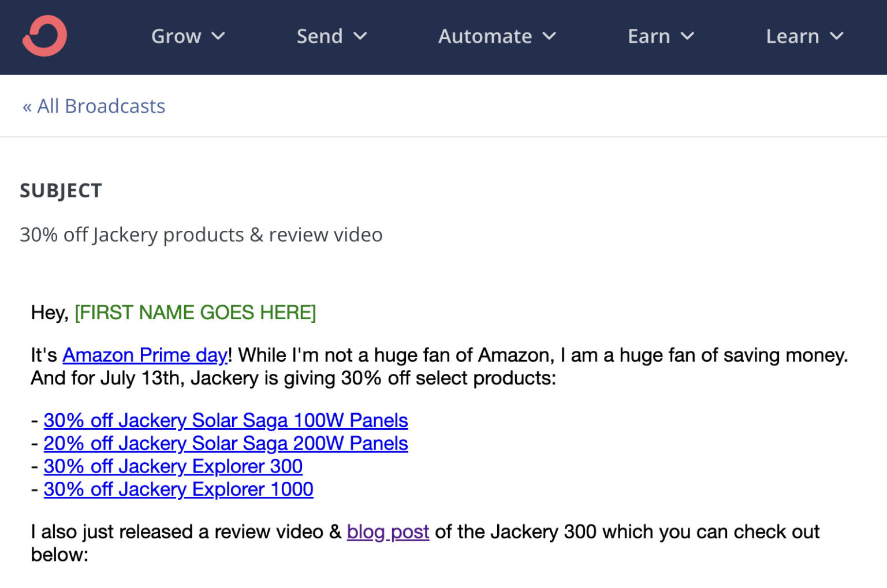The width and height of the screenshot is (887, 588).
Task: Open the 20% off Solar Saga 200W link
Action: [x=226, y=444]
